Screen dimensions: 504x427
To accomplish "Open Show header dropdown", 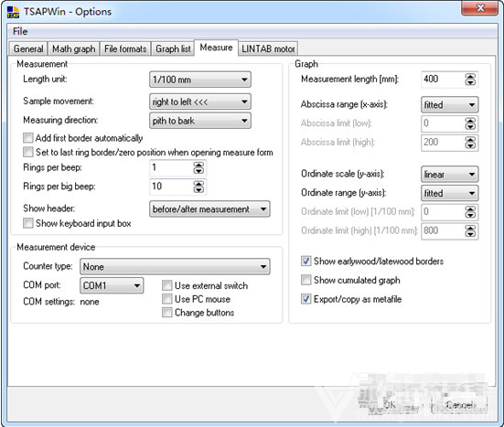I will [209, 209].
